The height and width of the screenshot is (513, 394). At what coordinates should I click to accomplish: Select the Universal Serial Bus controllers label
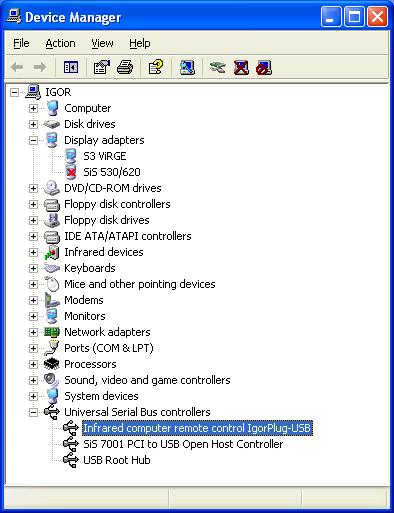(x=137, y=412)
